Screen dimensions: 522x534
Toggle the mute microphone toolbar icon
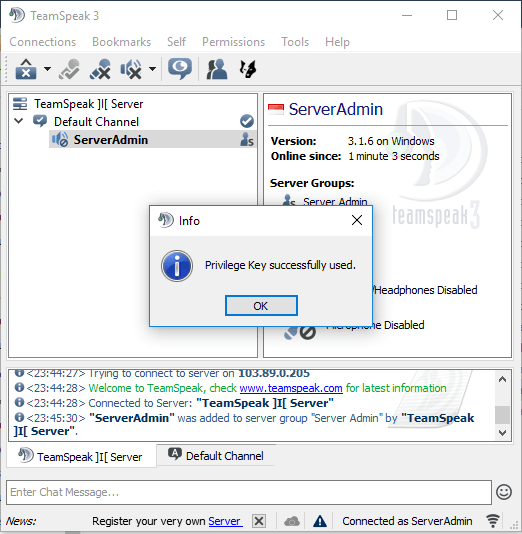click(x=100, y=69)
